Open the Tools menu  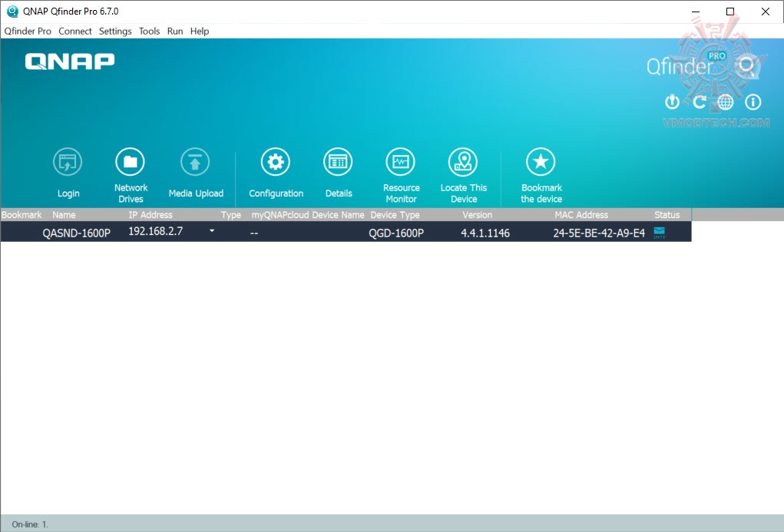coord(149,31)
